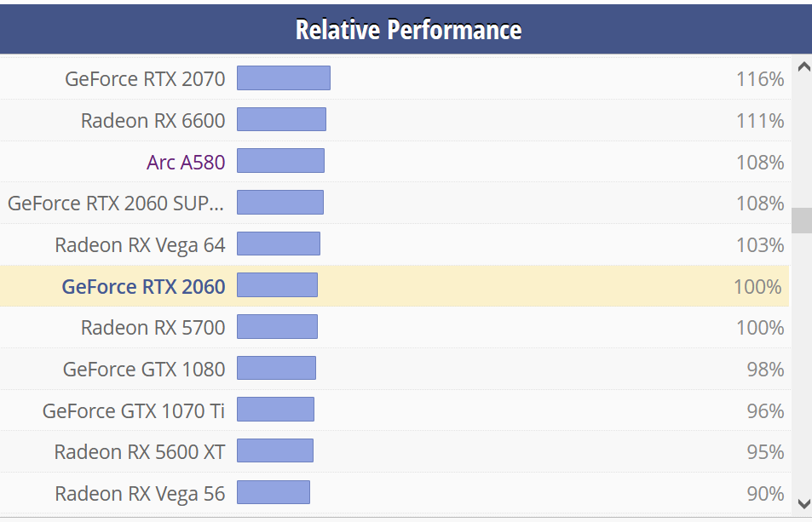Open the Radeon RX Vega 56 link

point(140,494)
